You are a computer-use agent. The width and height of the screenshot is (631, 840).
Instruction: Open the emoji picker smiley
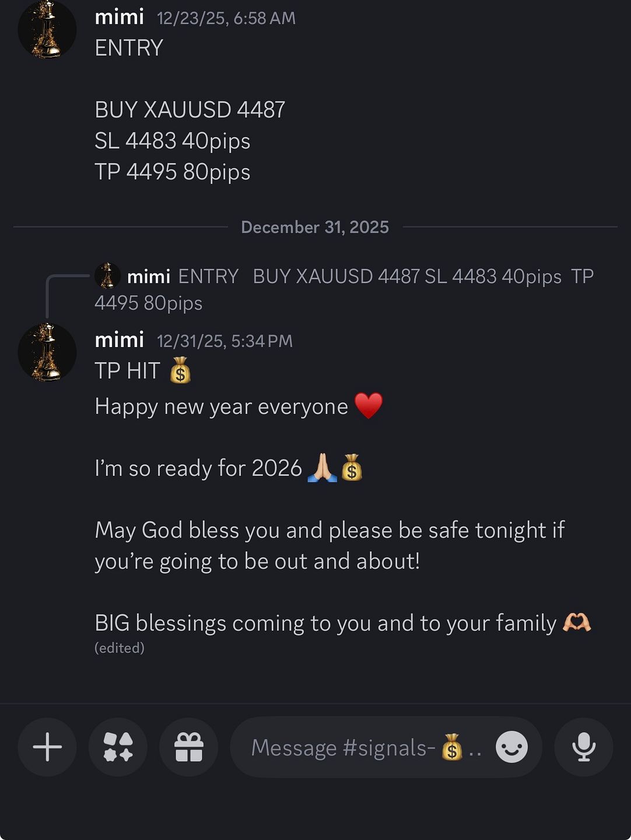pos(511,747)
